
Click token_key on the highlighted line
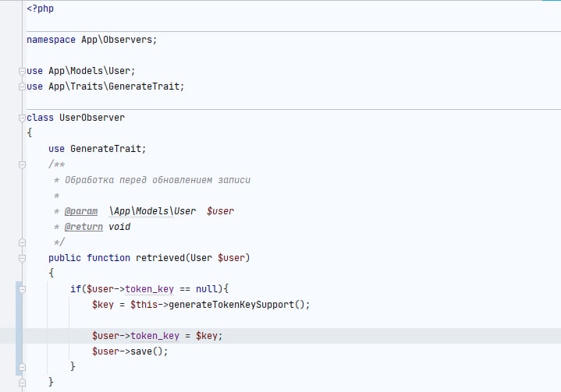point(155,336)
